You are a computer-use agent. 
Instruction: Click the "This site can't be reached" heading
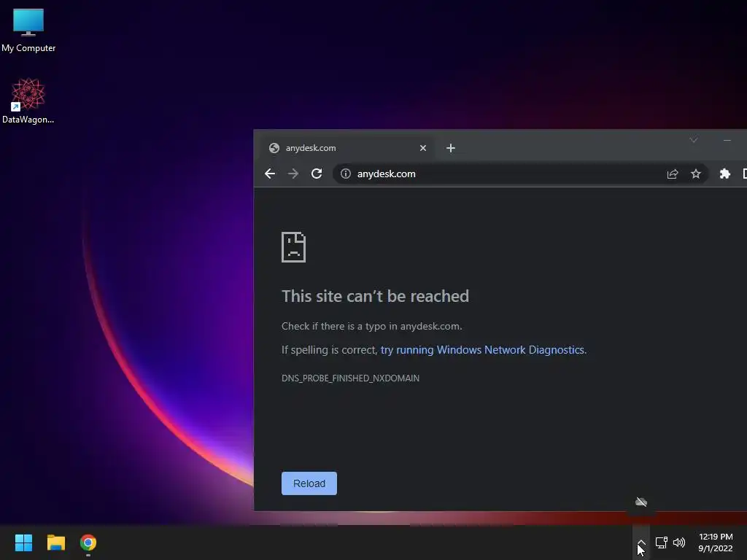(x=376, y=296)
